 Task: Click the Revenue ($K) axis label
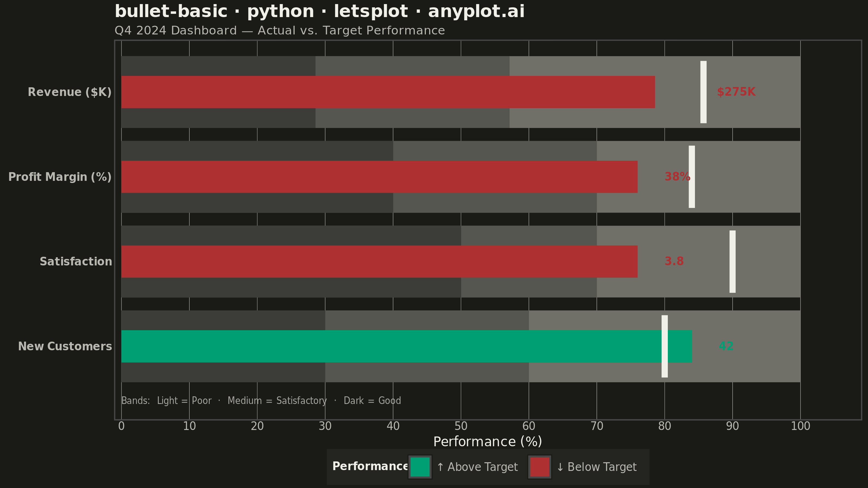coord(70,92)
